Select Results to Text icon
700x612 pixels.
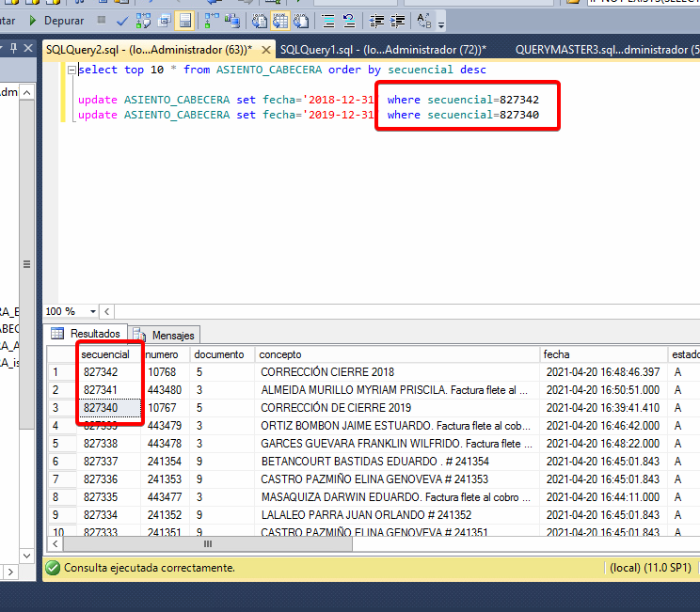pos(260,21)
